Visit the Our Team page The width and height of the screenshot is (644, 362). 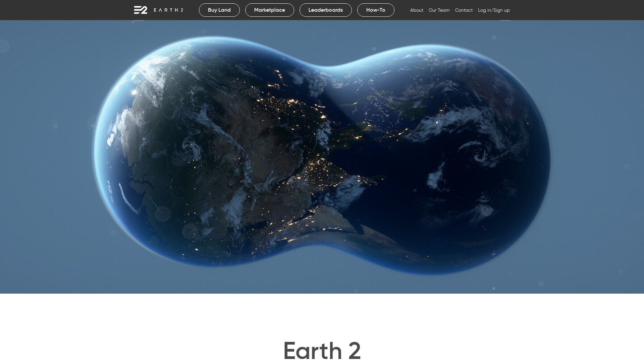pos(439,10)
